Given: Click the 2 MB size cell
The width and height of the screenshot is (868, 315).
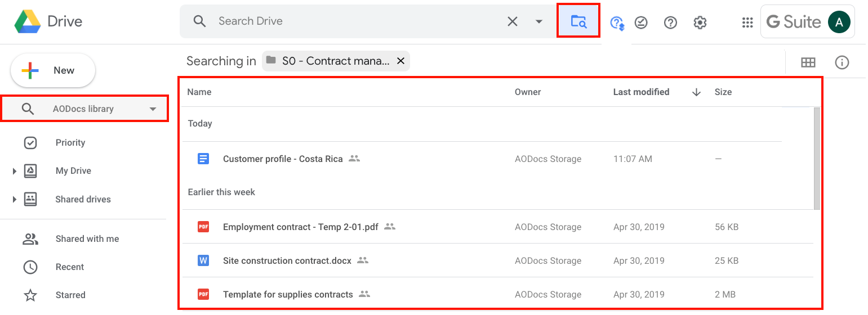Looking at the screenshot, I should point(725,294).
